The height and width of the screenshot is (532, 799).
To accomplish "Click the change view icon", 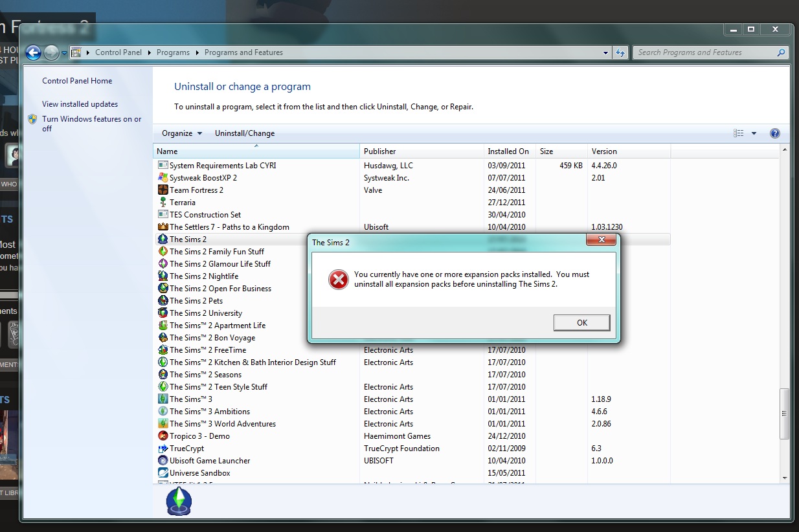I will 738,133.
